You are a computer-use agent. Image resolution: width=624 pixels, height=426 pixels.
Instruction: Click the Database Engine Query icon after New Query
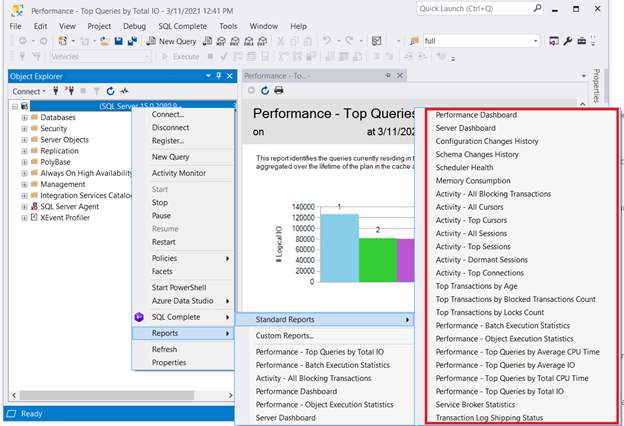click(x=207, y=41)
